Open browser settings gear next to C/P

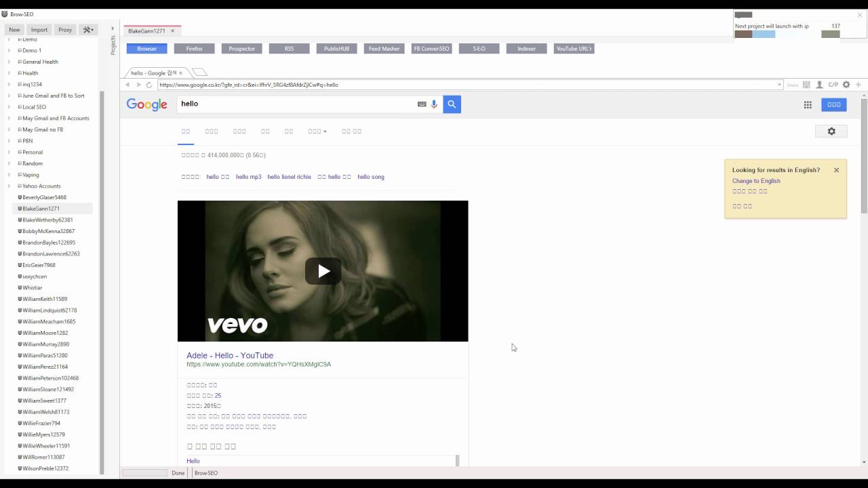846,85
